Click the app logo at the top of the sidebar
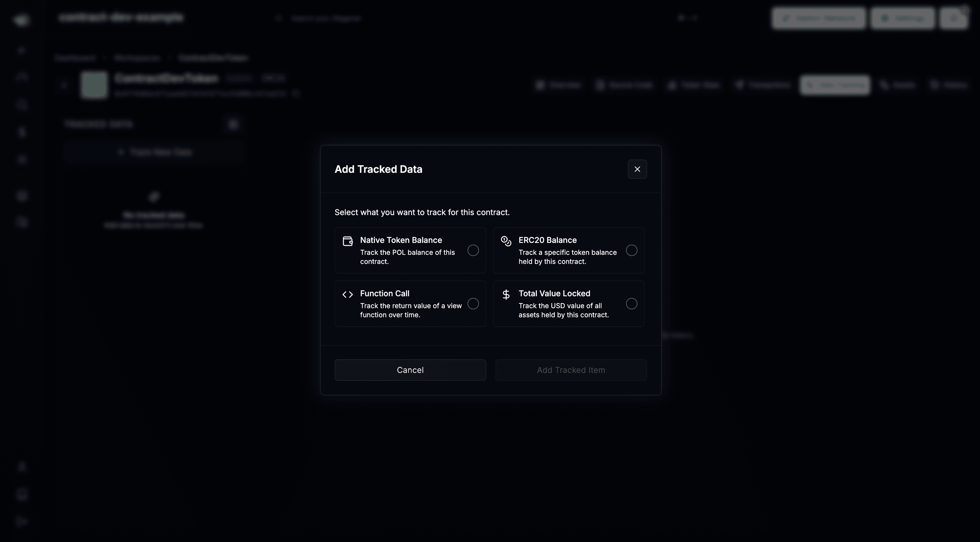The height and width of the screenshot is (542, 980). [x=21, y=20]
